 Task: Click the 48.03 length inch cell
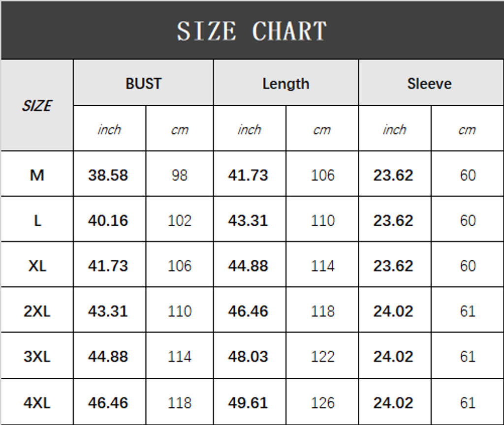[248, 356]
